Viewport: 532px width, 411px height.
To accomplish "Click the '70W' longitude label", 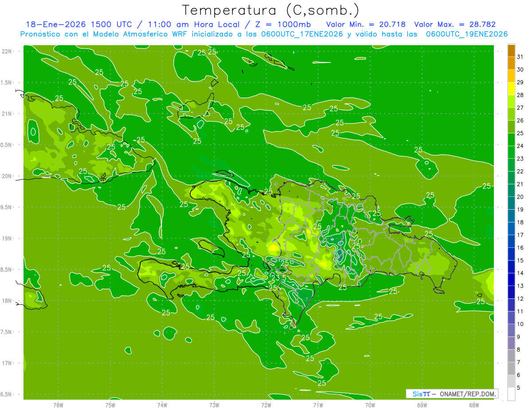I will click(370, 405).
